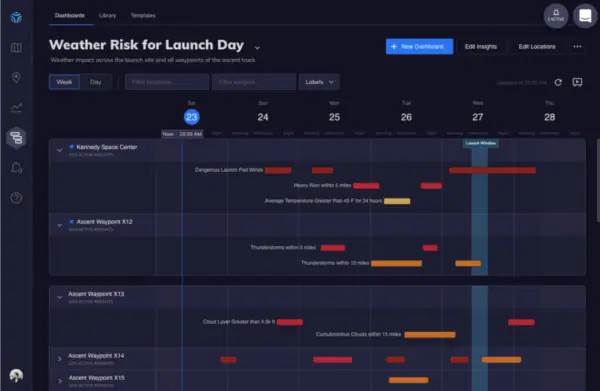Switch to the Library tab
Viewport: 600px width, 391px height.
click(108, 16)
